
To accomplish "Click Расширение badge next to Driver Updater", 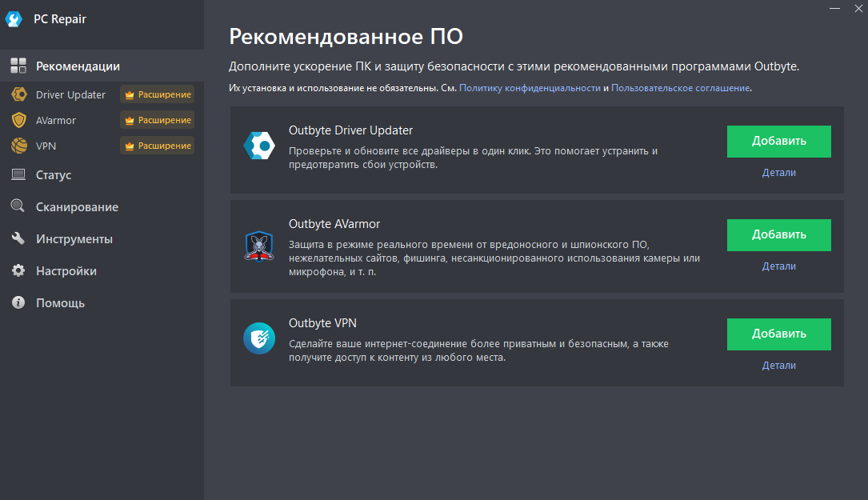I will (158, 94).
